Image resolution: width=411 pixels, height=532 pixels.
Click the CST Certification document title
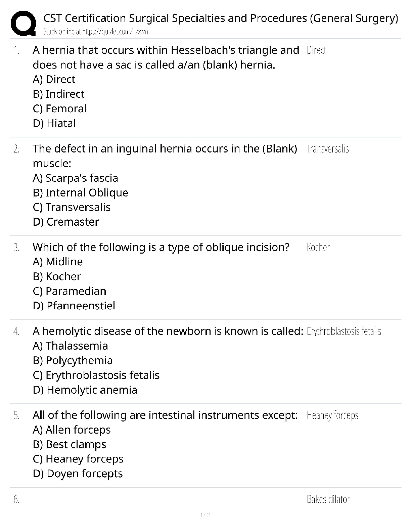[221, 18]
